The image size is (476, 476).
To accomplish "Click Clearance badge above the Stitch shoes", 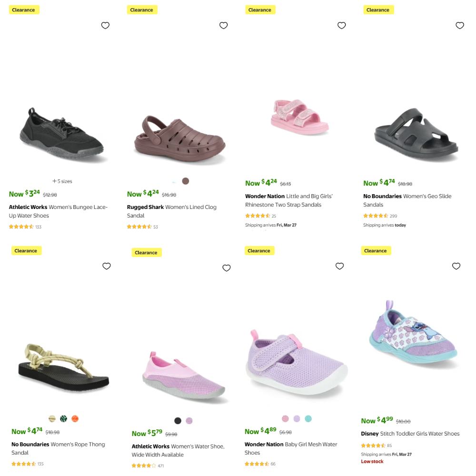I will pyautogui.click(x=376, y=251).
